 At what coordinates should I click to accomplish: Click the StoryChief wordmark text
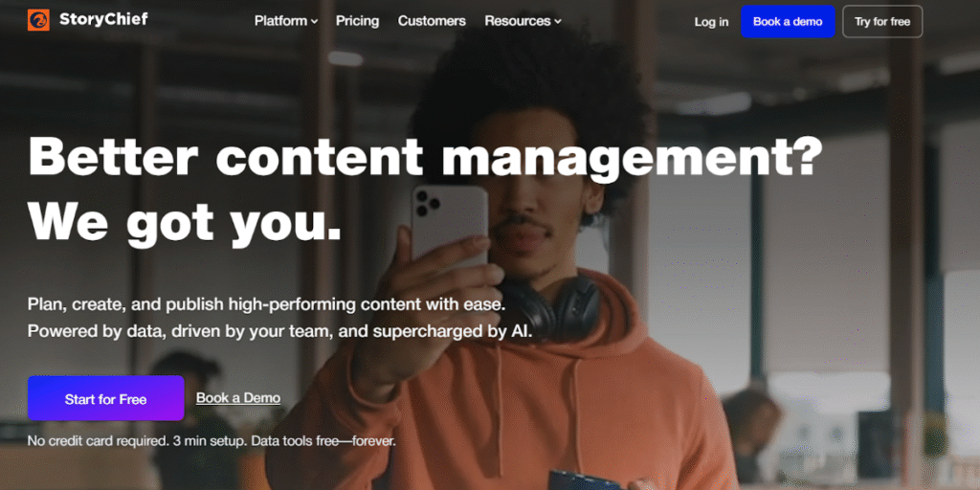click(x=103, y=19)
